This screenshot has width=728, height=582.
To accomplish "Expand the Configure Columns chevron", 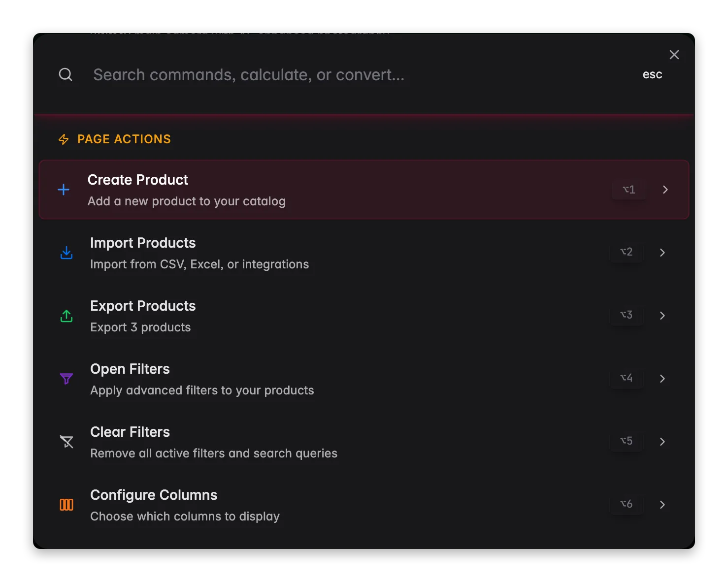I will (662, 505).
